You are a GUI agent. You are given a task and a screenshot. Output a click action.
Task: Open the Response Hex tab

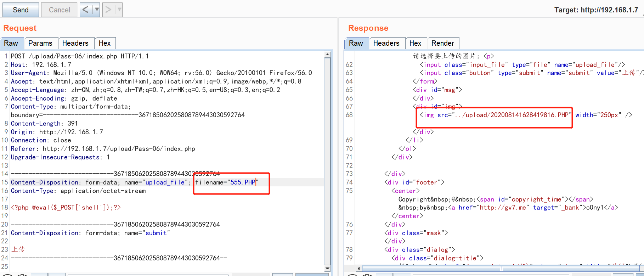(416, 43)
